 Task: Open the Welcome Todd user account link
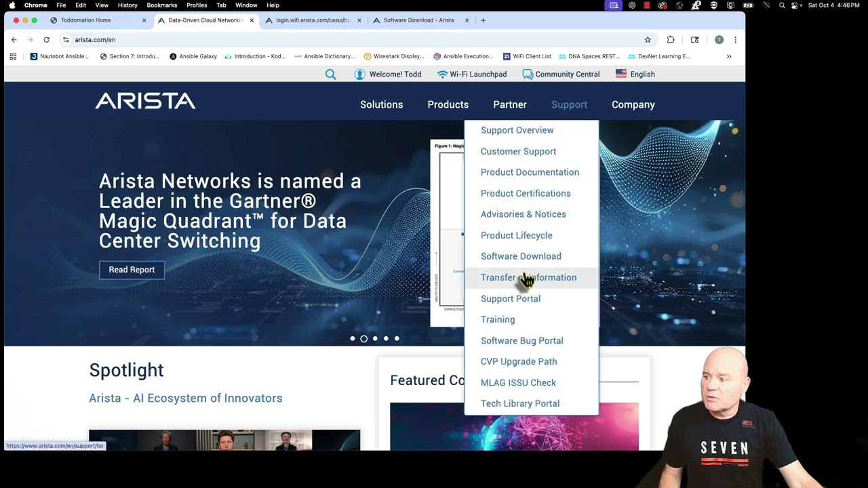tap(388, 75)
